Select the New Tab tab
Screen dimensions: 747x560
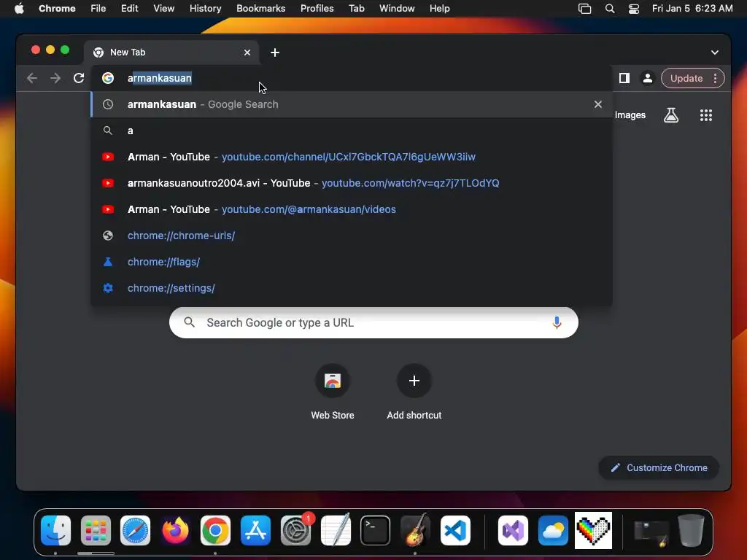(171, 52)
